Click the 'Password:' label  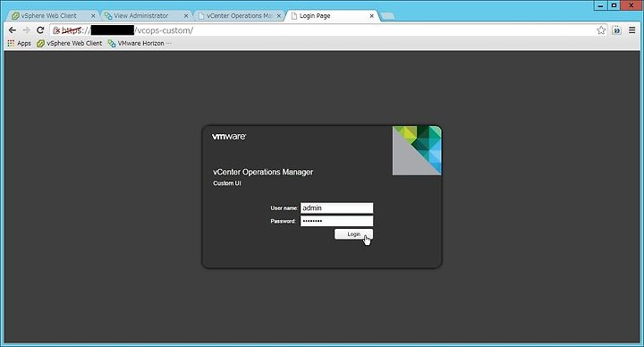(x=283, y=221)
